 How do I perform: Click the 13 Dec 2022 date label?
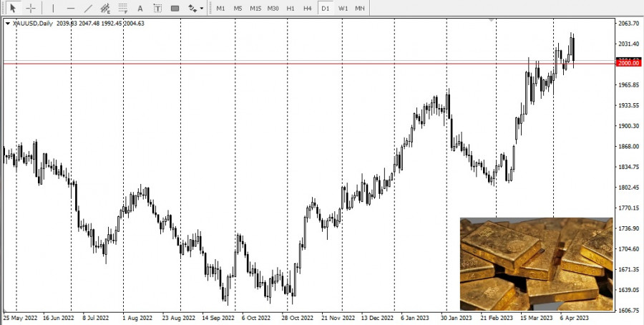click(x=377, y=318)
